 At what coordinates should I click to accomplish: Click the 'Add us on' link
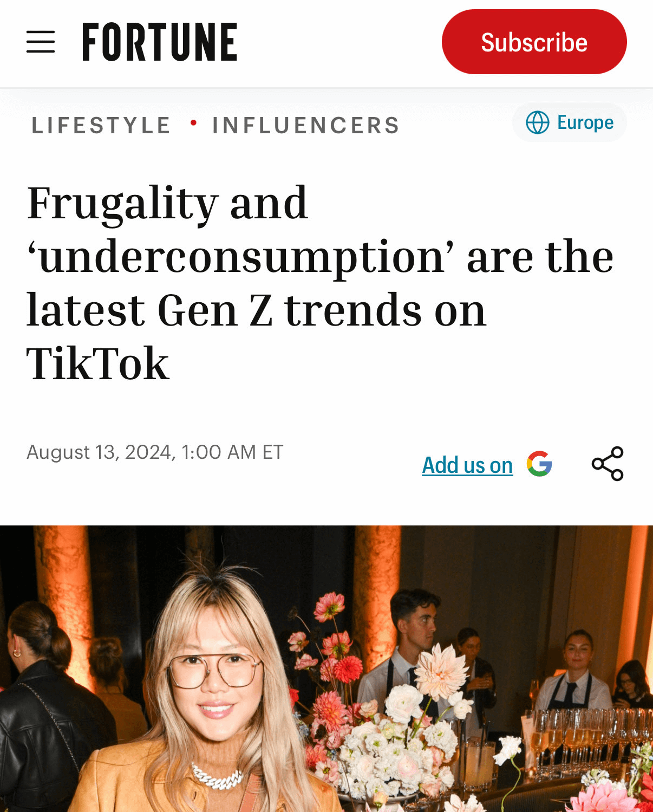click(467, 465)
